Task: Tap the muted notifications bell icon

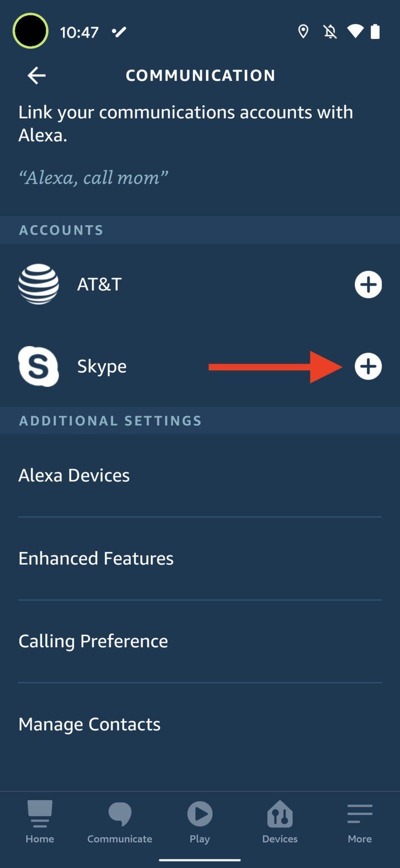Action: click(329, 32)
